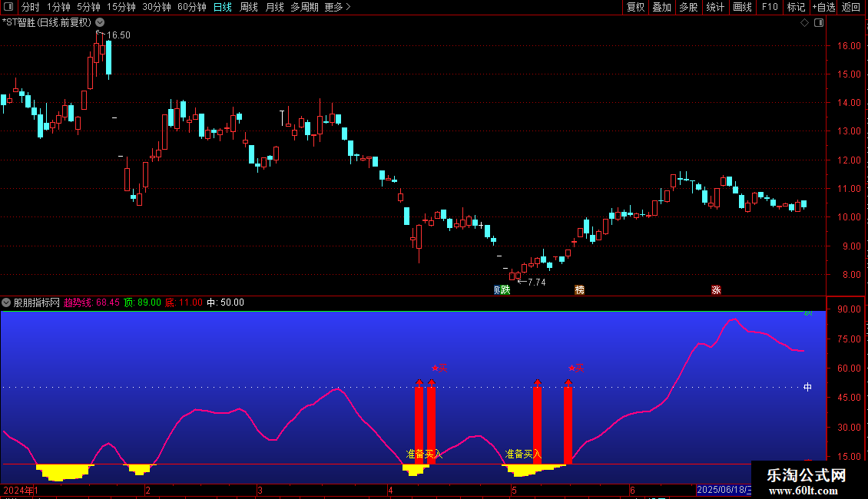Viewport: 868px width, 499px height.
Task: Click the 财 event marker
Action: [x=496, y=290]
